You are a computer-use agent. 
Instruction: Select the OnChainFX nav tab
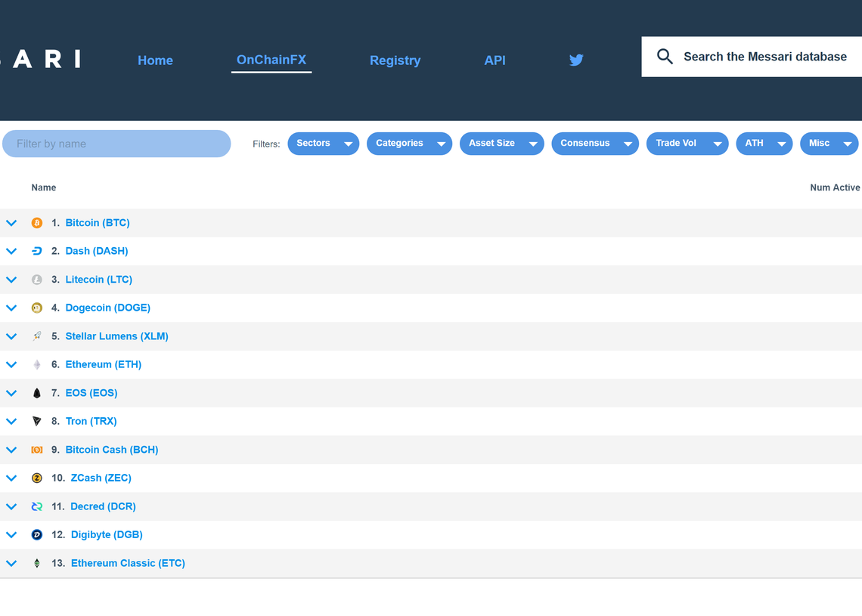pos(271,60)
